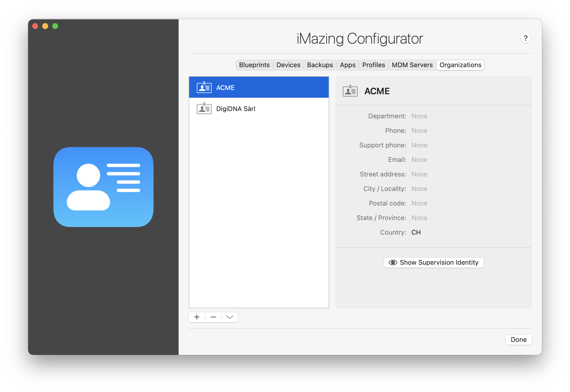Click the ACME ID card icon in list
The width and height of the screenshot is (570, 392).
pos(204,87)
